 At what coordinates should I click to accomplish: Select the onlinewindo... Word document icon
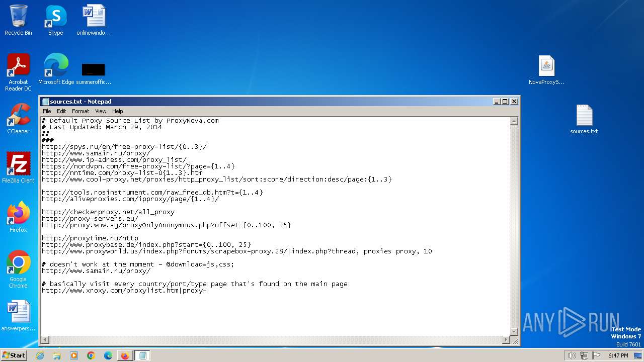point(94,20)
